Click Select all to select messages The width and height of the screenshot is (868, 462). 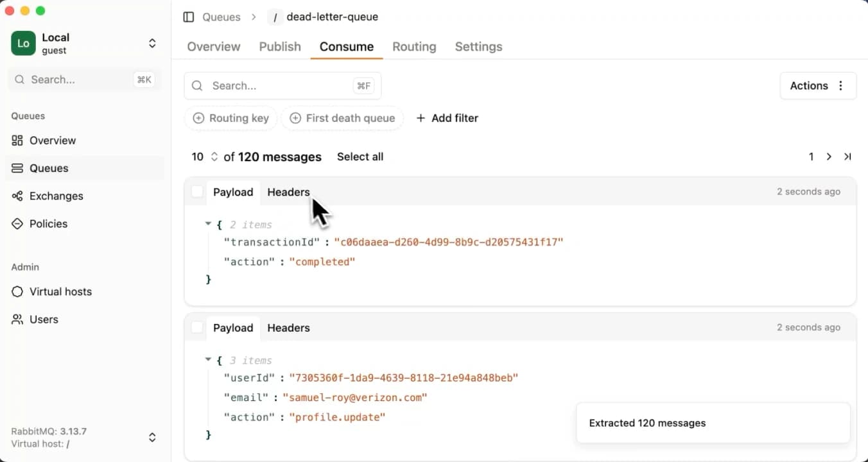360,157
